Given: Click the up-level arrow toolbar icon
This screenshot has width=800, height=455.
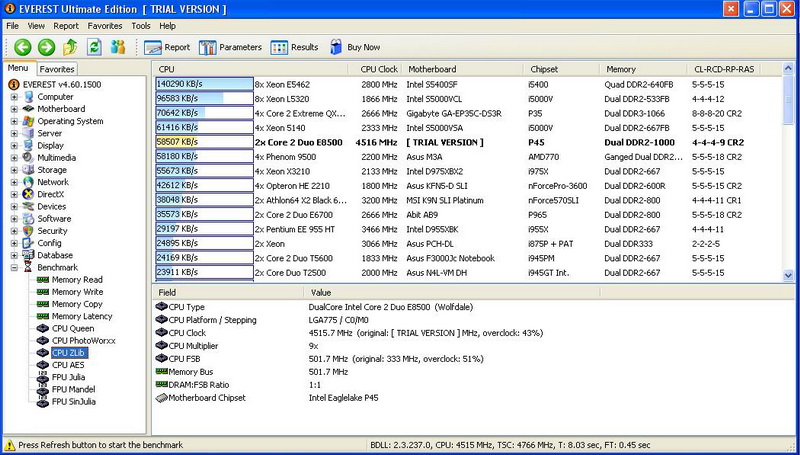Looking at the screenshot, I should [x=70, y=47].
